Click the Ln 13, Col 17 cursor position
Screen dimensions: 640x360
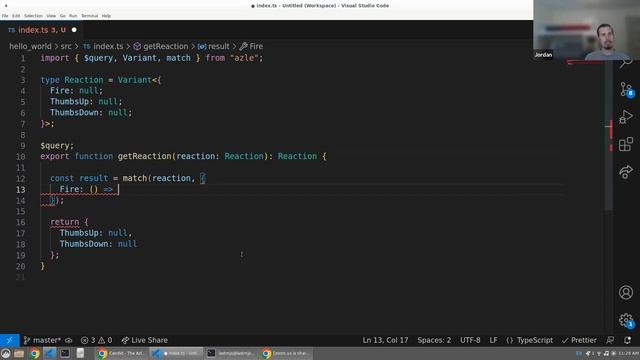385,340
